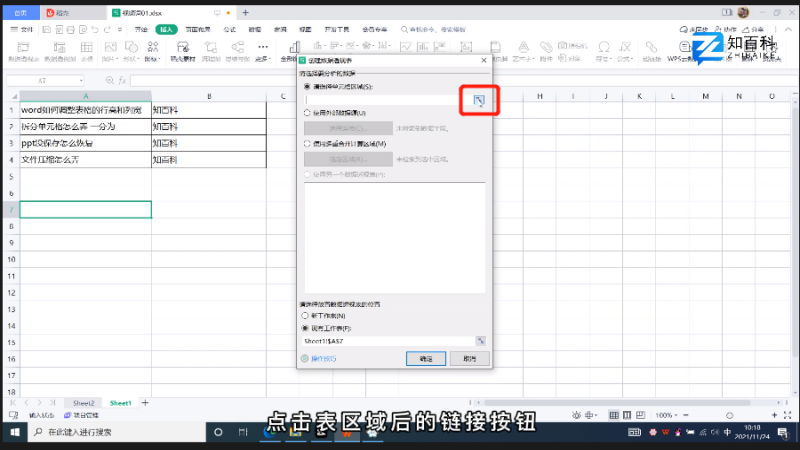Click the Cortana circle icon on taskbar
This screenshot has width=800, height=450.
point(217,432)
